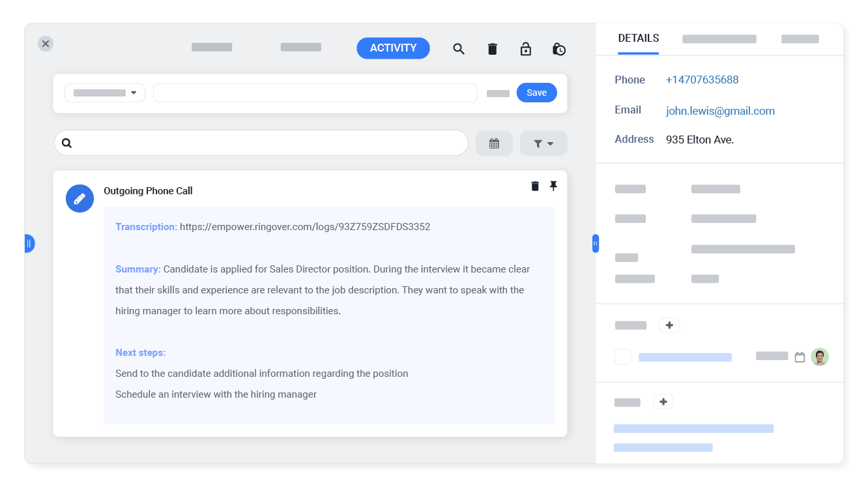Open activity history via the clock icon
This screenshot has height=487, width=868.
559,48
